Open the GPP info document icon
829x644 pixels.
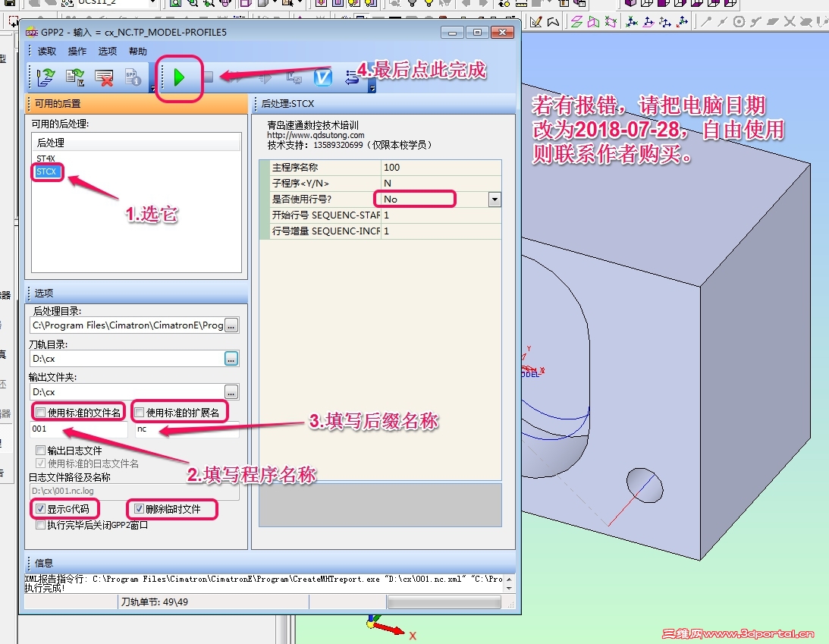coord(132,77)
